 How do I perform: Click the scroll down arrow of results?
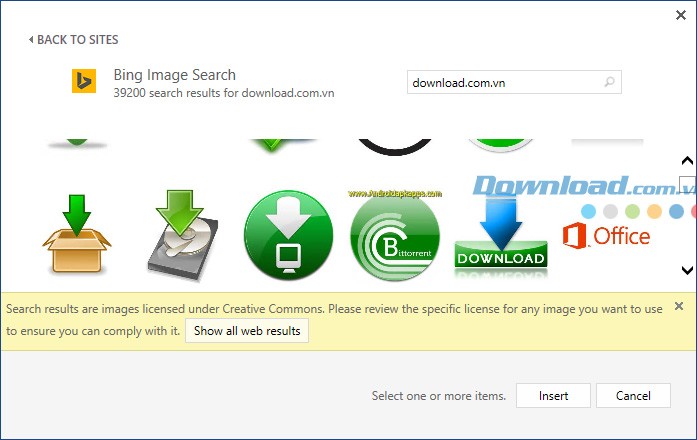click(x=687, y=270)
